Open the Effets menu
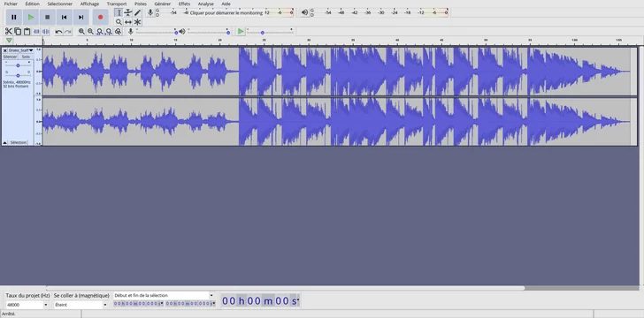The width and height of the screenshot is (644, 318). pyautogui.click(x=184, y=4)
